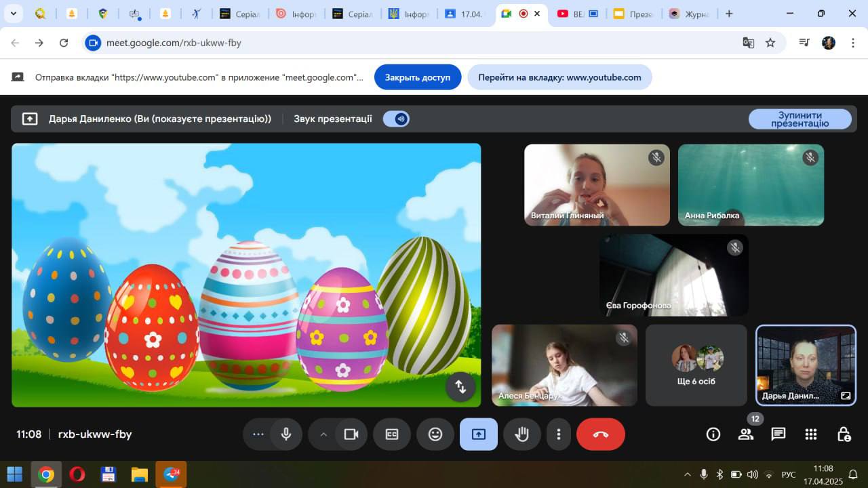Open the participants people panel
868x488 pixels.
tap(745, 434)
